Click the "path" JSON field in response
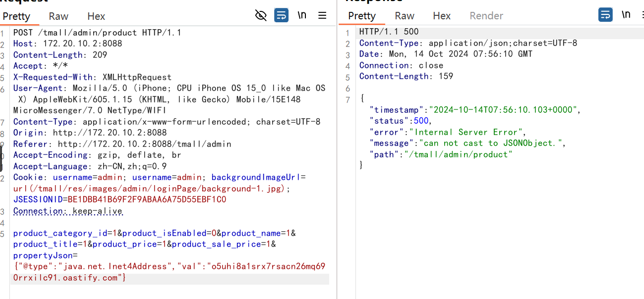Viewport: 644px width, 299px height. tap(441, 154)
